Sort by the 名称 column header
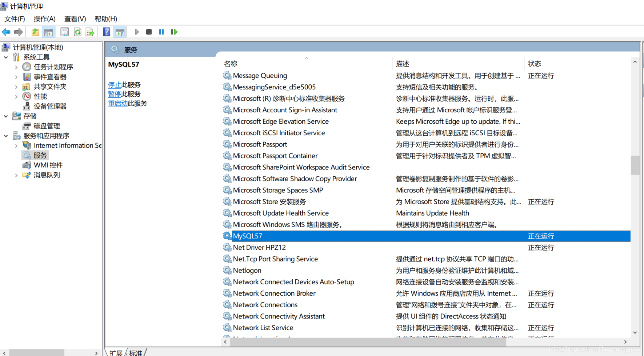 point(306,64)
